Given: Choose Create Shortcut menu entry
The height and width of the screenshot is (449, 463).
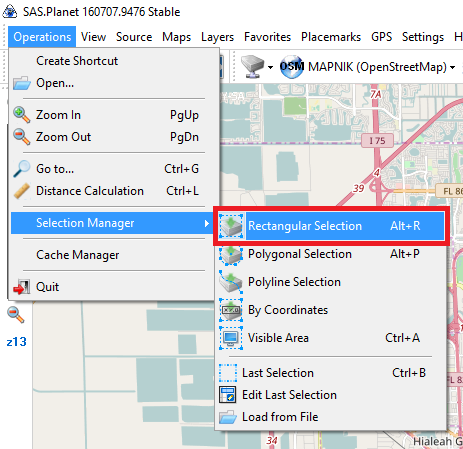Looking at the screenshot, I should 77,61.
